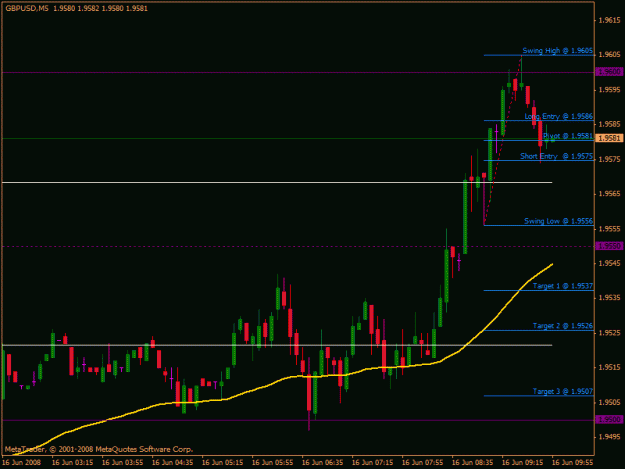Select the Target 3 @ 1.9507 label
The width and height of the screenshot is (625, 469).
click(x=563, y=392)
